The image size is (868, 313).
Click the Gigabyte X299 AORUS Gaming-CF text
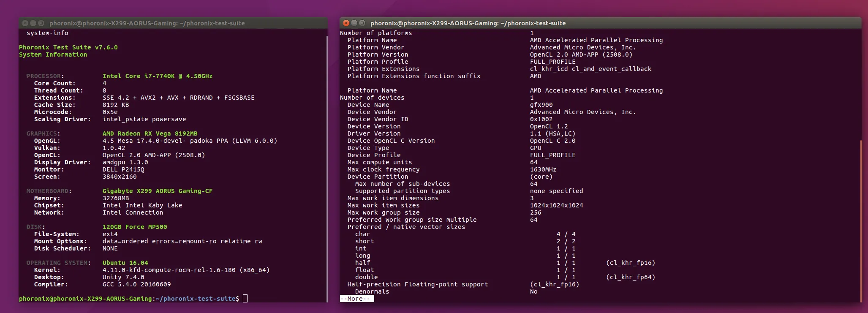pos(157,191)
